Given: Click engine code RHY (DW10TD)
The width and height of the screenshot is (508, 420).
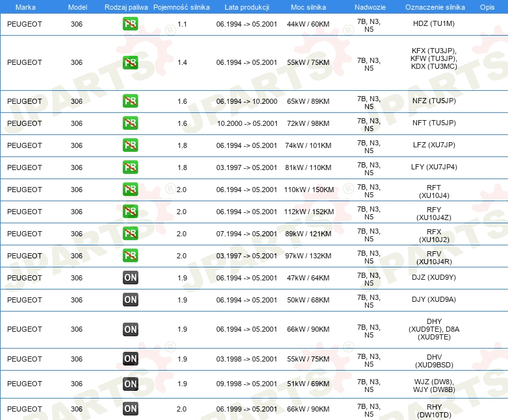Looking at the screenshot, I should (x=434, y=411).
